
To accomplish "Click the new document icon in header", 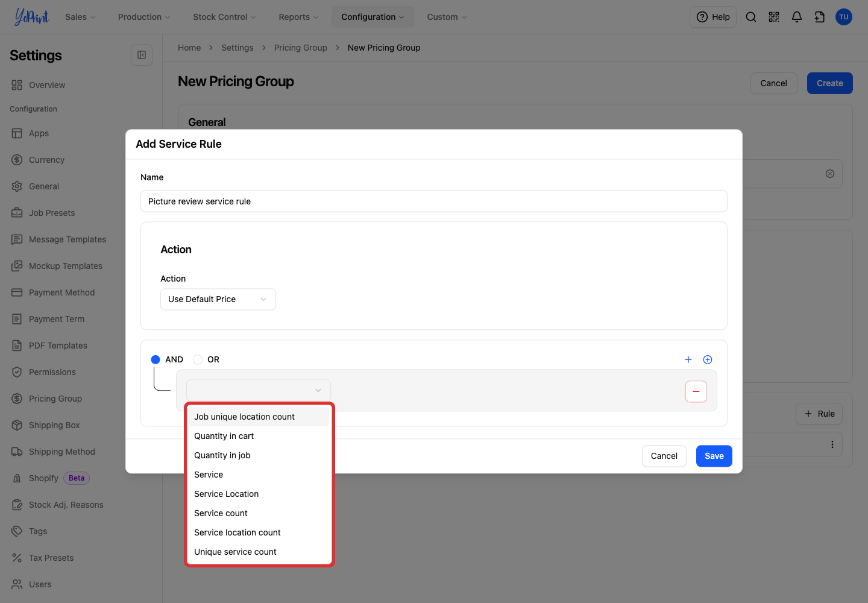I will point(820,17).
